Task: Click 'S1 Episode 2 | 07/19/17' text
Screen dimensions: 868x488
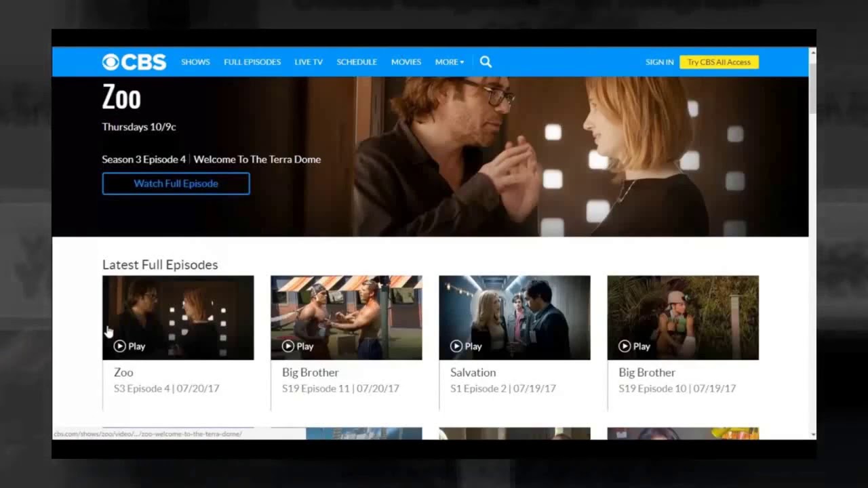Action: click(502, 388)
